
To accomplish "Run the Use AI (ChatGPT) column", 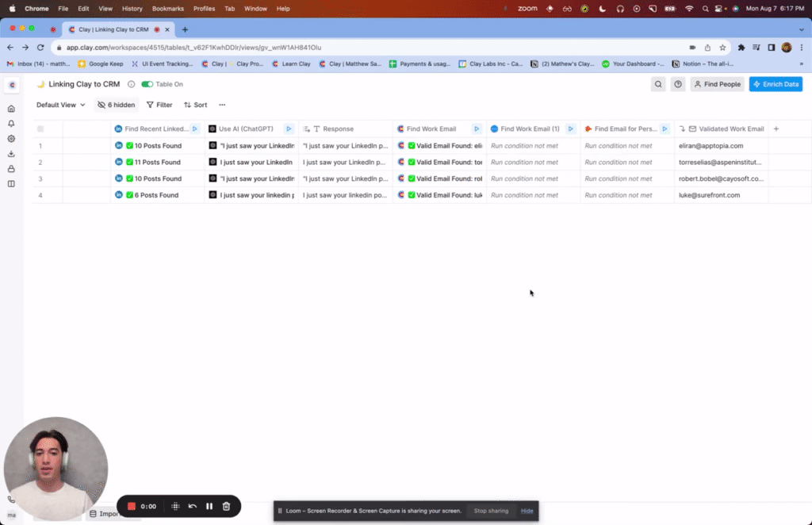I will (x=289, y=128).
